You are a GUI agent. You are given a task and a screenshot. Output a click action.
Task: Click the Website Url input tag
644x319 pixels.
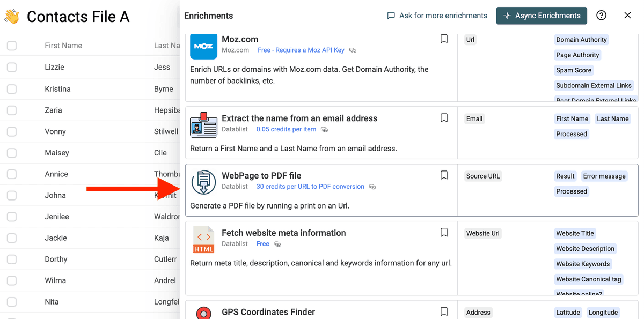click(x=482, y=233)
